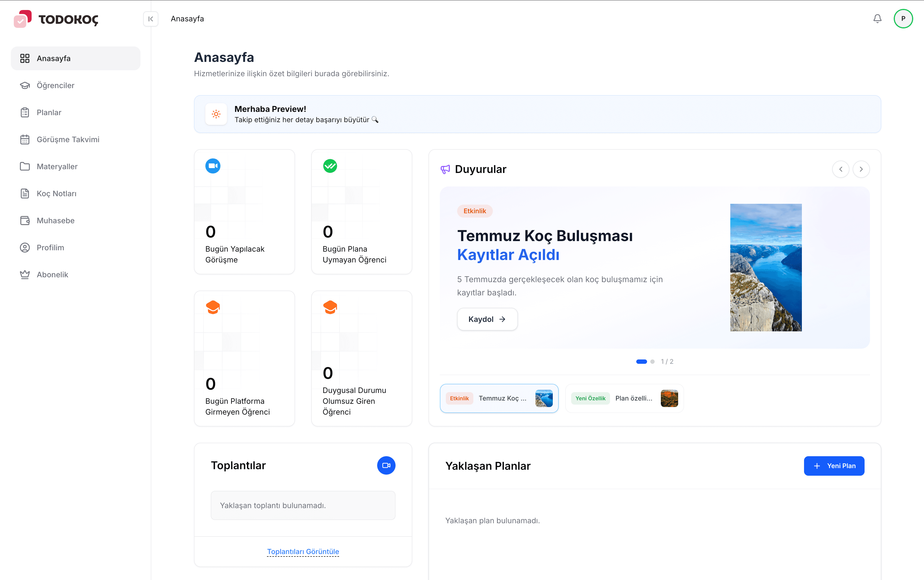Screen dimensions: 924x580
Task: Select the second carousel pagination dot
Action: coord(652,361)
